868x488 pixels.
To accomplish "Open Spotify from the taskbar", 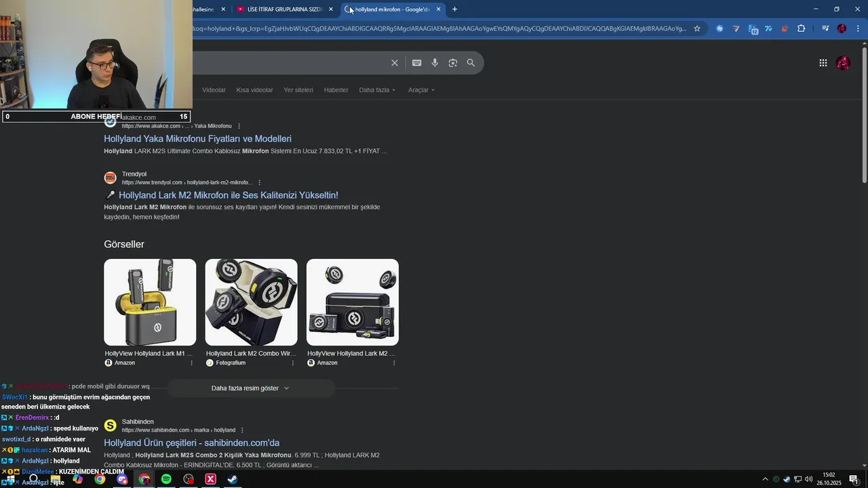I will click(166, 479).
